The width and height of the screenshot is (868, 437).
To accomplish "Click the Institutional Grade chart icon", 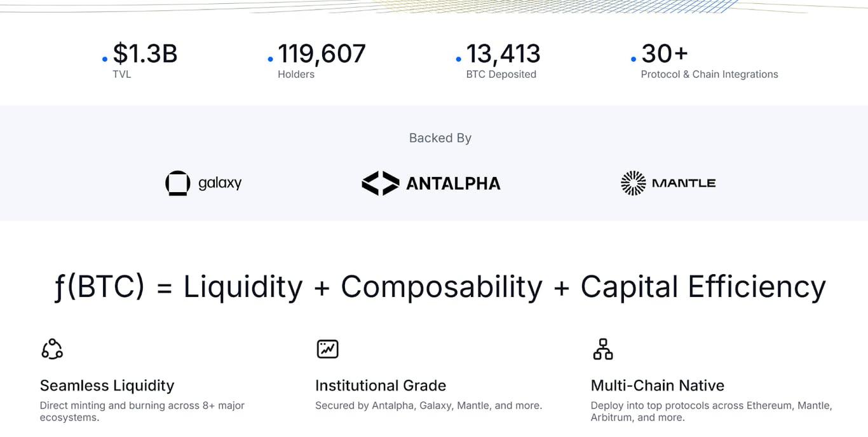I will [327, 349].
